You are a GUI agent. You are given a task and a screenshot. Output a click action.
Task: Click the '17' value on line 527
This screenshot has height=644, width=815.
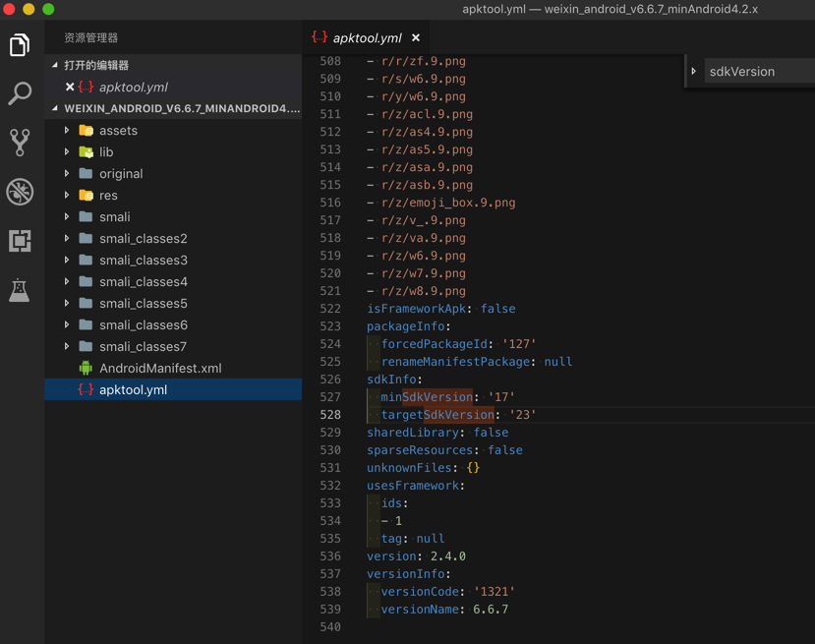(x=501, y=397)
